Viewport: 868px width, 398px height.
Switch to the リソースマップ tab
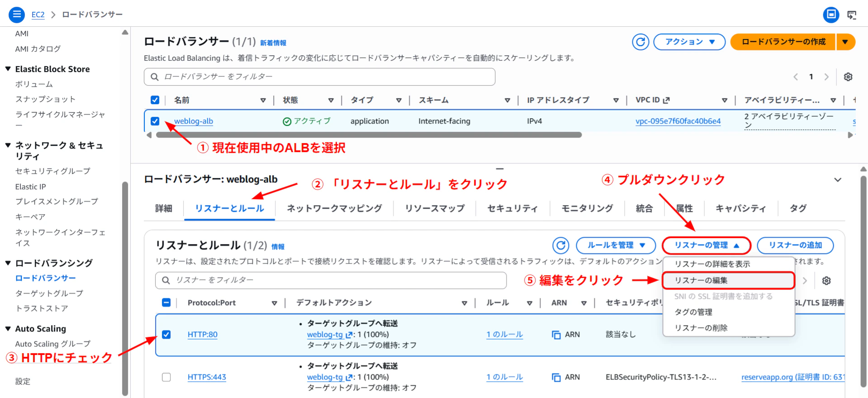pyautogui.click(x=435, y=209)
